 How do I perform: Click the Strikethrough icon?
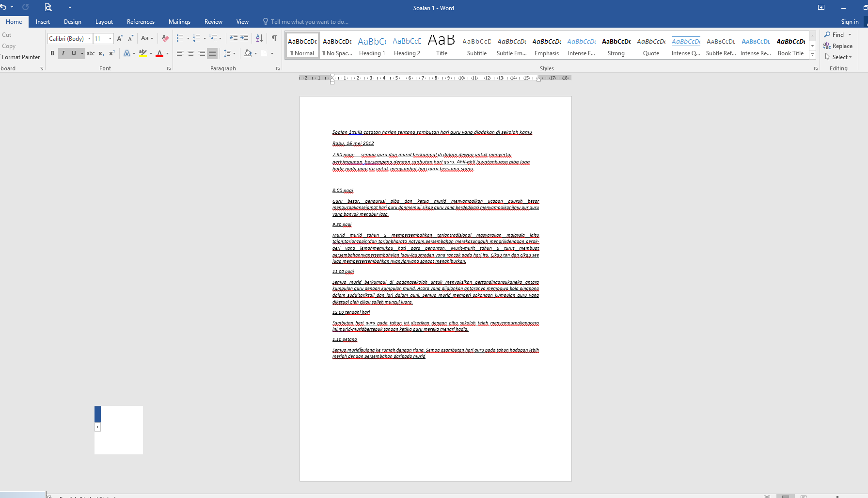click(x=91, y=53)
